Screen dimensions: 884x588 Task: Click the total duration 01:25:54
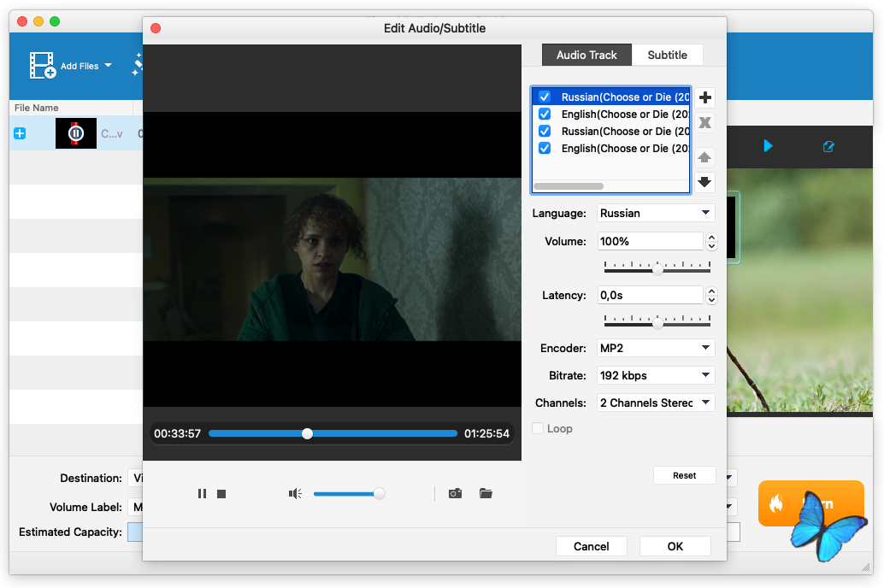point(486,433)
